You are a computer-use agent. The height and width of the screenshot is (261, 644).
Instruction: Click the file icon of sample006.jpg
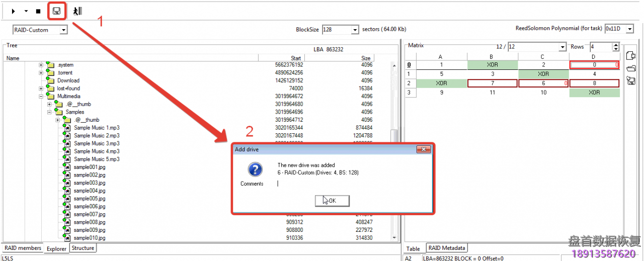[x=66, y=206]
